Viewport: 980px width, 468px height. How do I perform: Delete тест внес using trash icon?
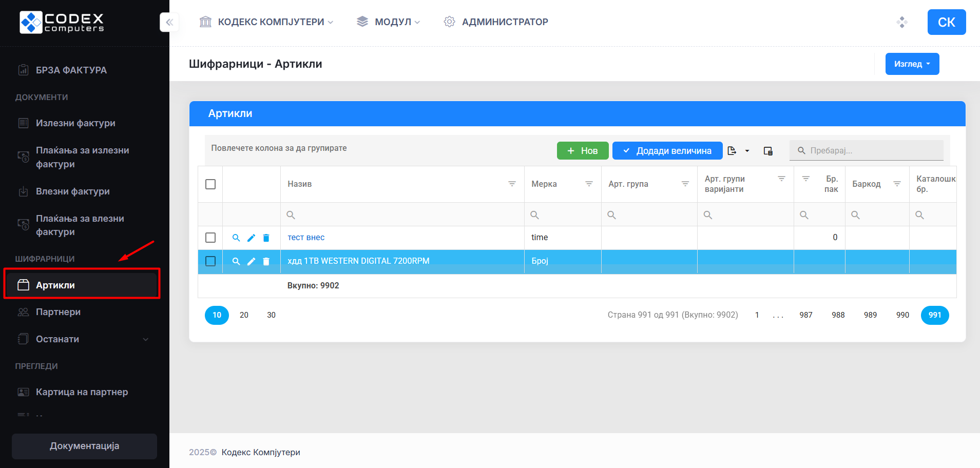[x=266, y=238]
